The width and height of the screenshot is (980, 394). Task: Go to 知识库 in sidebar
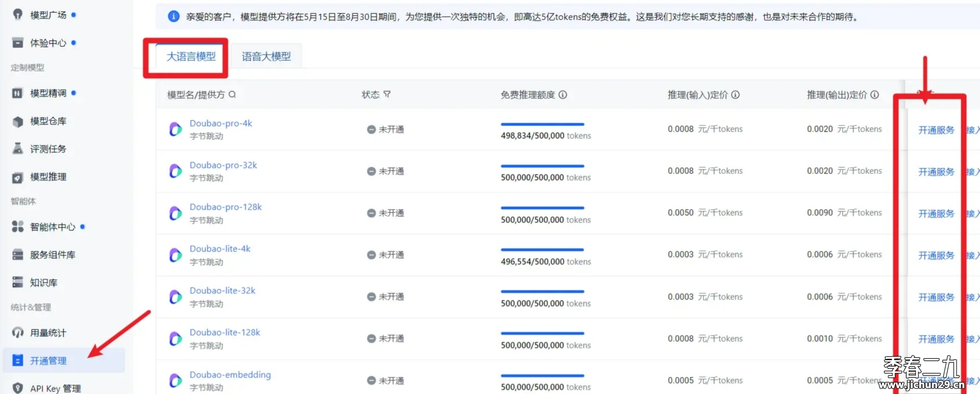pyautogui.click(x=43, y=283)
